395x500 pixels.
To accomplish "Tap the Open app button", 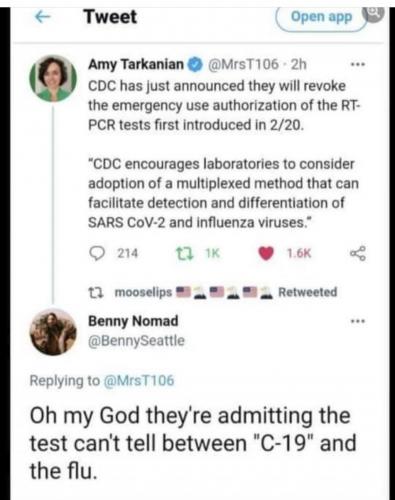I will click(321, 17).
